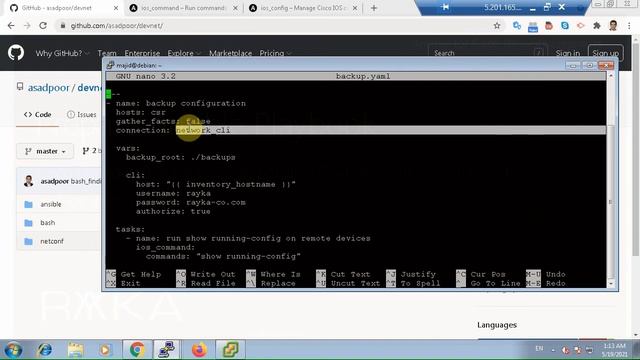Go forward with the browser forward arrow
Image resolution: width=640 pixels, height=360 pixels.
[27, 25]
